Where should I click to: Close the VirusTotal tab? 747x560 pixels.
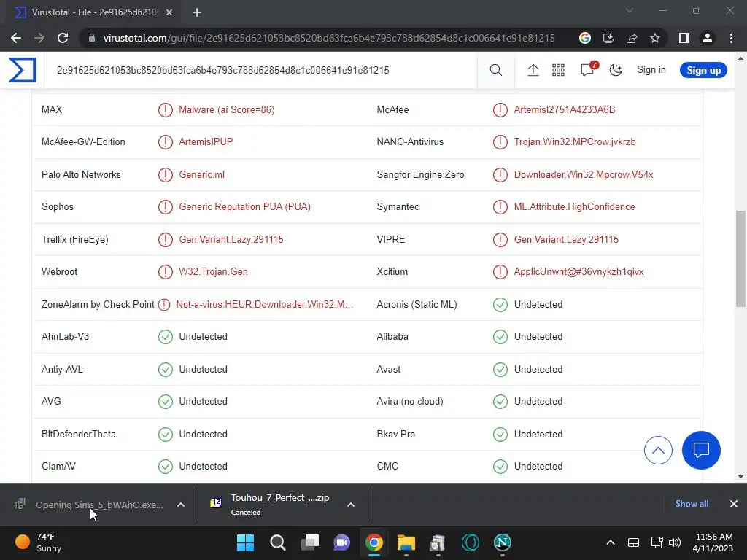coord(169,12)
